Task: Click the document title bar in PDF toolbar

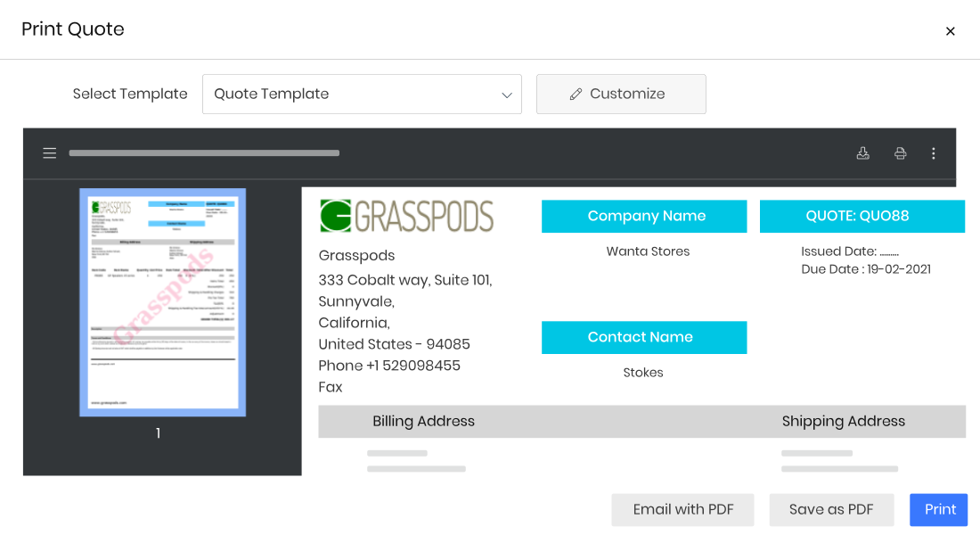Action: [x=204, y=153]
